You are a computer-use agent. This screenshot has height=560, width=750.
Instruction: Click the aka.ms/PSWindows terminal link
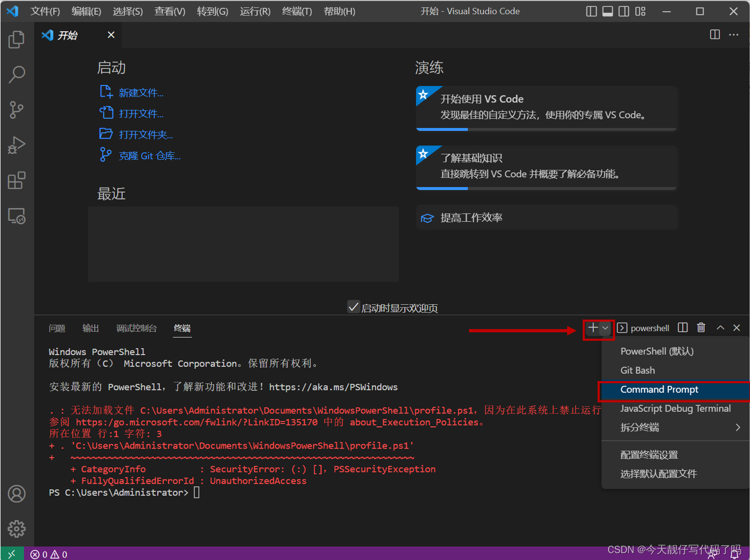[x=333, y=387]
